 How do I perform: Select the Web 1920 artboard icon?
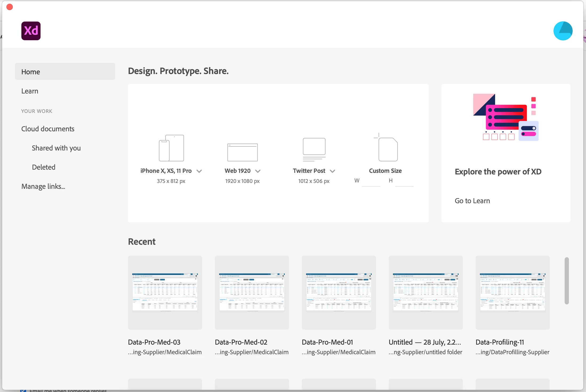tap(242, 152)
